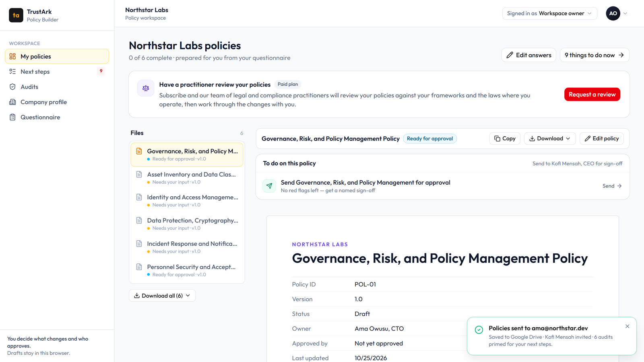Open Next steps in sidebar
Viewport: 644px width, 362px height.
click(57, 72)
